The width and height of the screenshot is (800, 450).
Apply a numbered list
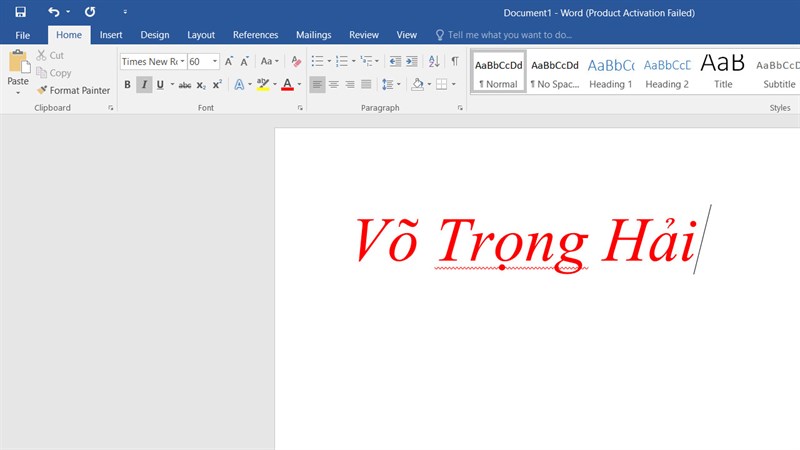click(342, 61)
